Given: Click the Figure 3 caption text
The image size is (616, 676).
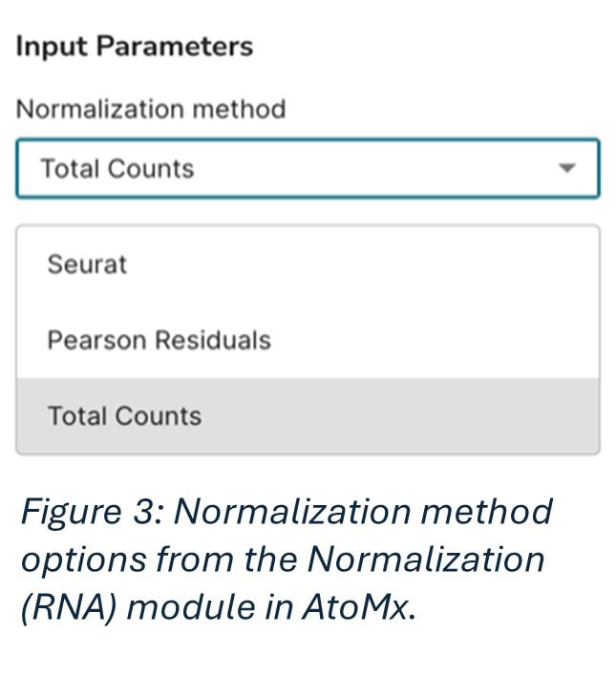Looking at the screenshot, I should coord(287,559).
